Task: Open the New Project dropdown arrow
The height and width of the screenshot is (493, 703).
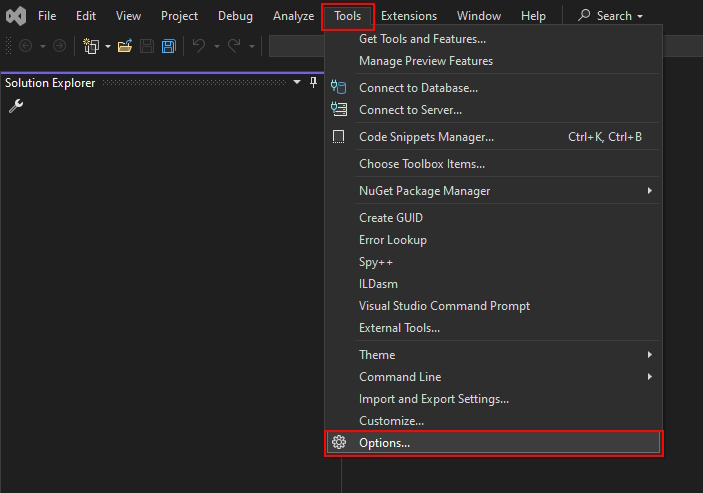Action: [x=107, y=46]
